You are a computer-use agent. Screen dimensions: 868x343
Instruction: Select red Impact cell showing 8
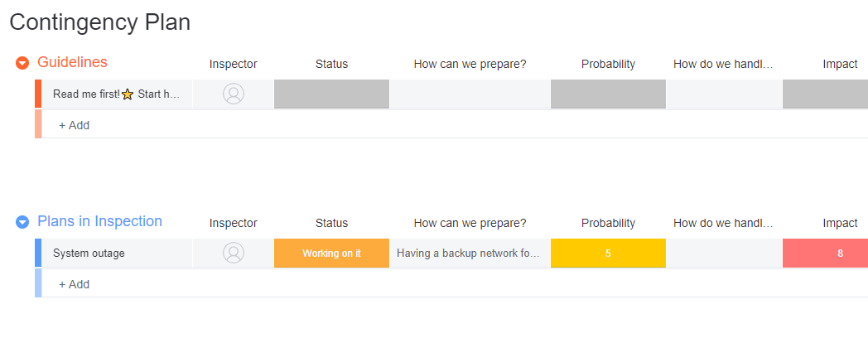pos(826,254)
